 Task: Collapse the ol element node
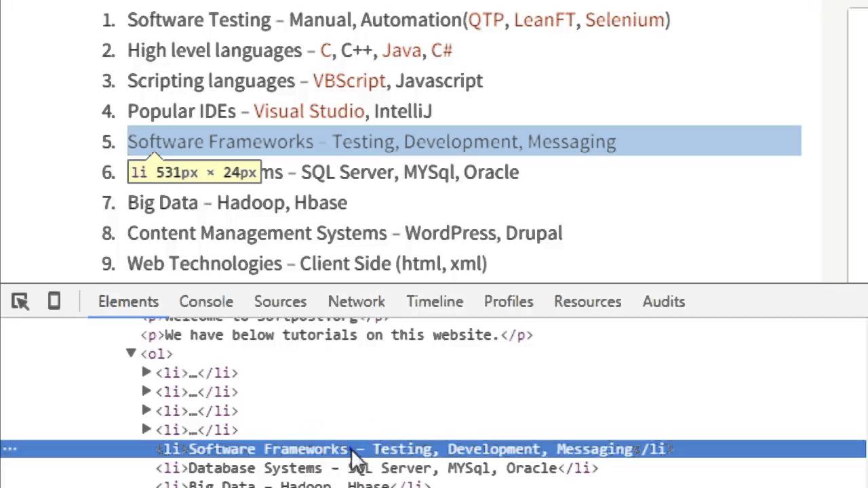[x=131, y=353]
